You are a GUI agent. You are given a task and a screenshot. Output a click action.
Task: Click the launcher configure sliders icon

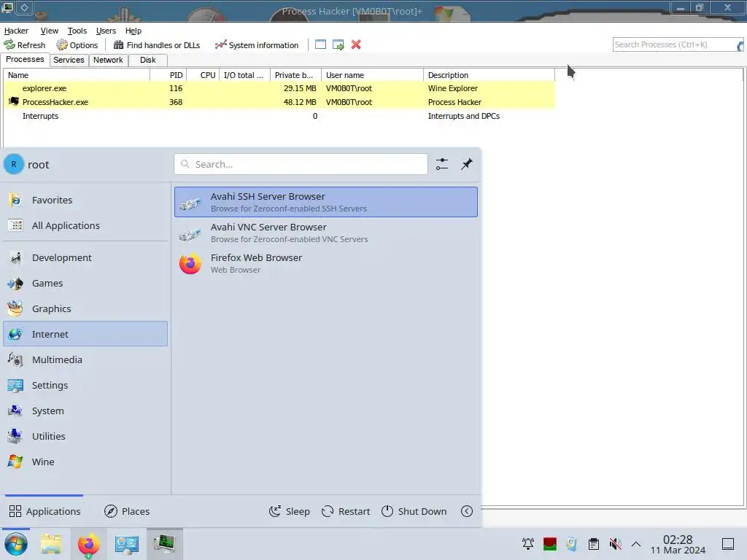(x=442, y=164)
